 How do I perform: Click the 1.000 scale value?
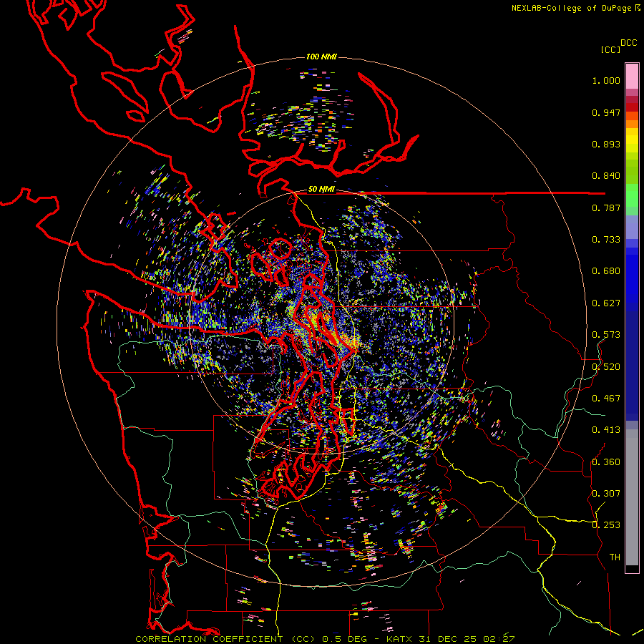click(x=606, y=80)
